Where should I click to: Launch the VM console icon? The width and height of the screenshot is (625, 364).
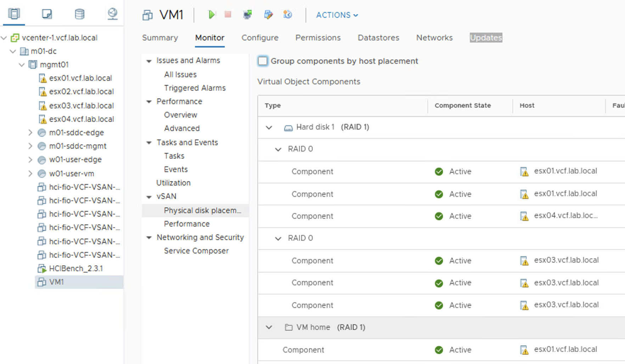tap(248, 15)
